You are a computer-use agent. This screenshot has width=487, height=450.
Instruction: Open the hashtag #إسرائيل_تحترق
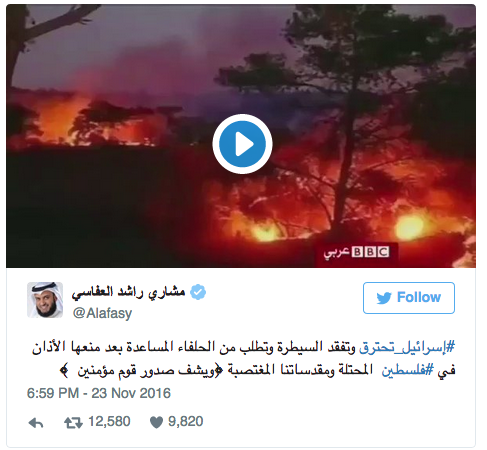[407, 348]
